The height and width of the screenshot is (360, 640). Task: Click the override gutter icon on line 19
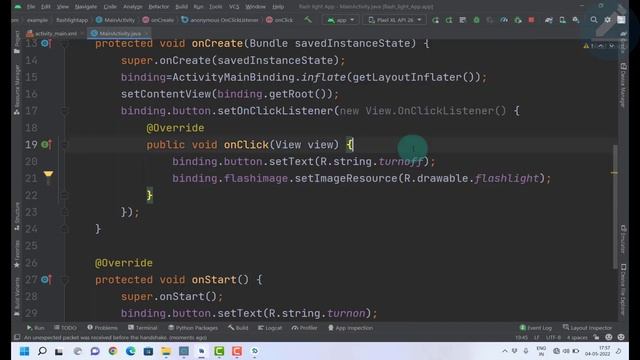point(46,144)
